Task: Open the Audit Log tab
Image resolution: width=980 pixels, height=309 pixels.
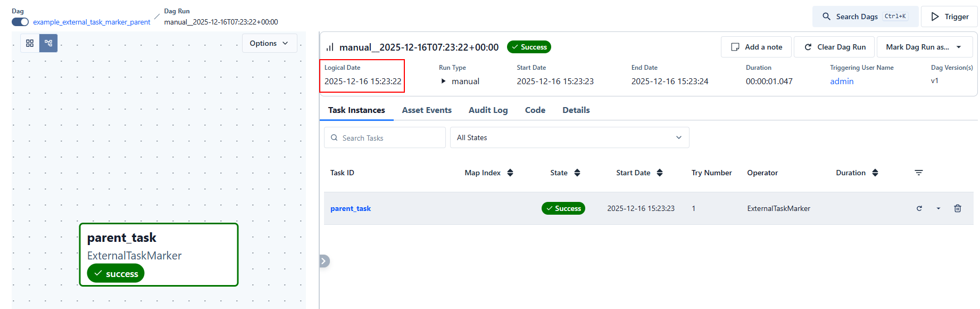Action: coord(488,110)
